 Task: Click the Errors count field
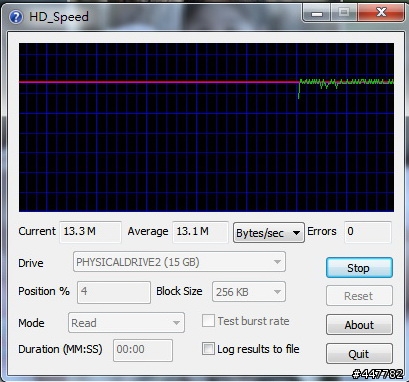pyautogui.click(x=368, y=232)
